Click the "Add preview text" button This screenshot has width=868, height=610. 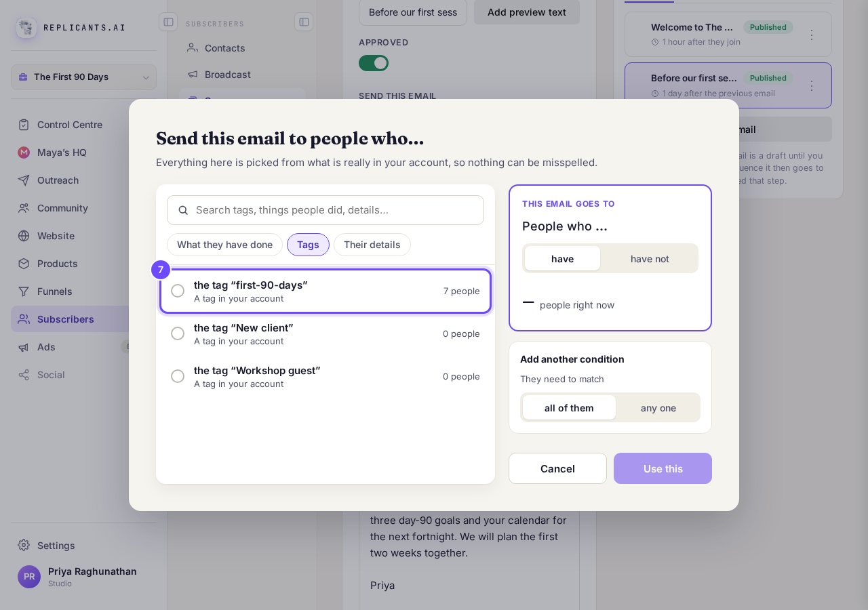[x=527, y=12]
